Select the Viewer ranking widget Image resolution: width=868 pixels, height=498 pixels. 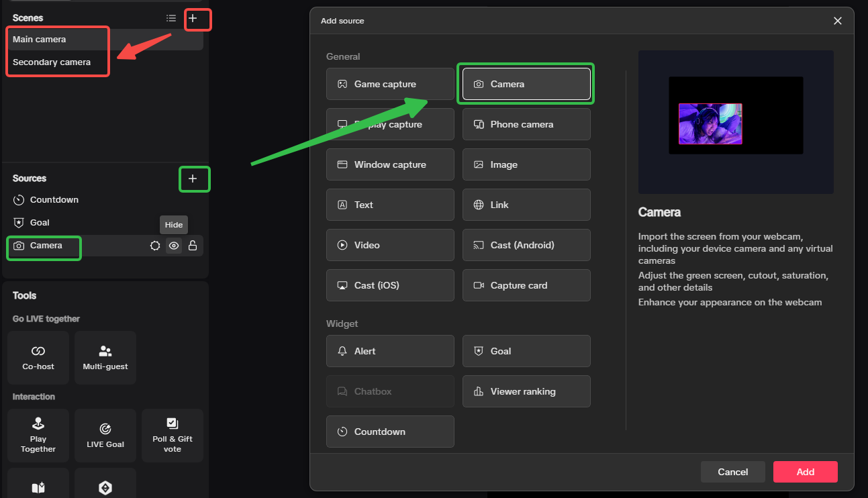tap(526, 391)
